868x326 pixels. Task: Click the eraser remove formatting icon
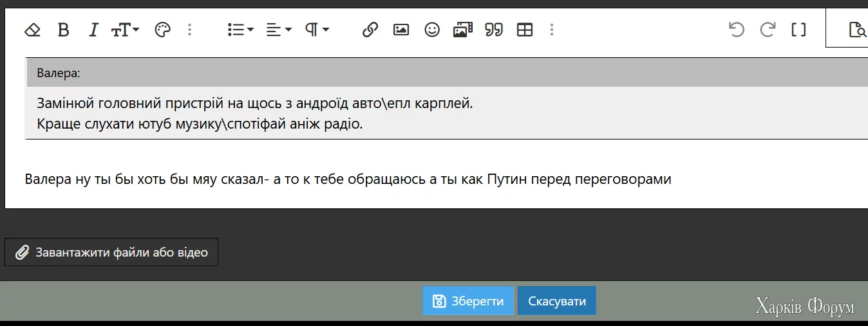click(32, 30)
